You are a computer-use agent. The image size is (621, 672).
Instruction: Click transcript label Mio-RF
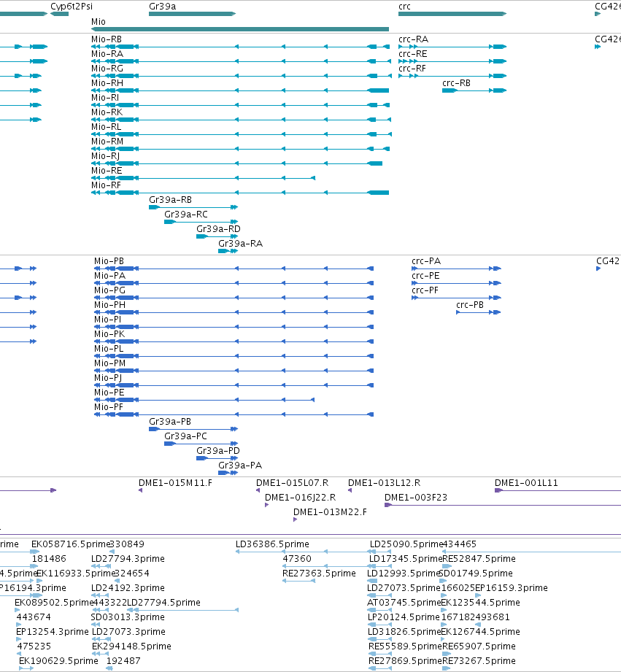[106, 185]
